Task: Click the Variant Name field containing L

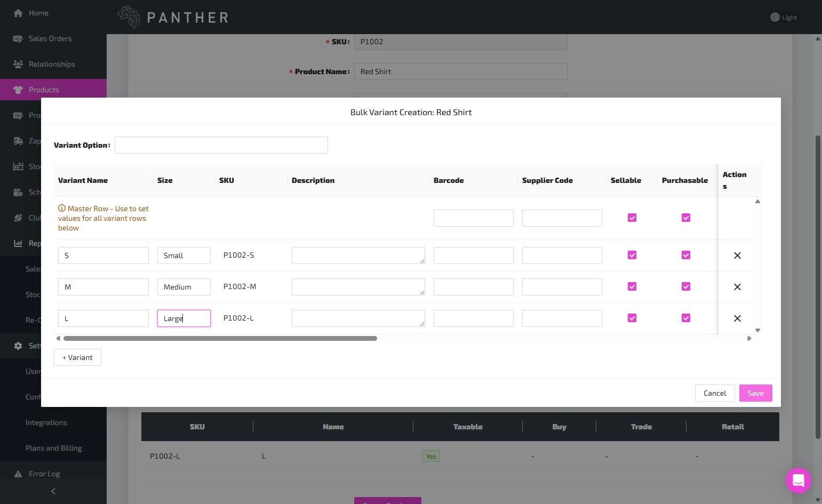Action: click(x=103, y=318)
